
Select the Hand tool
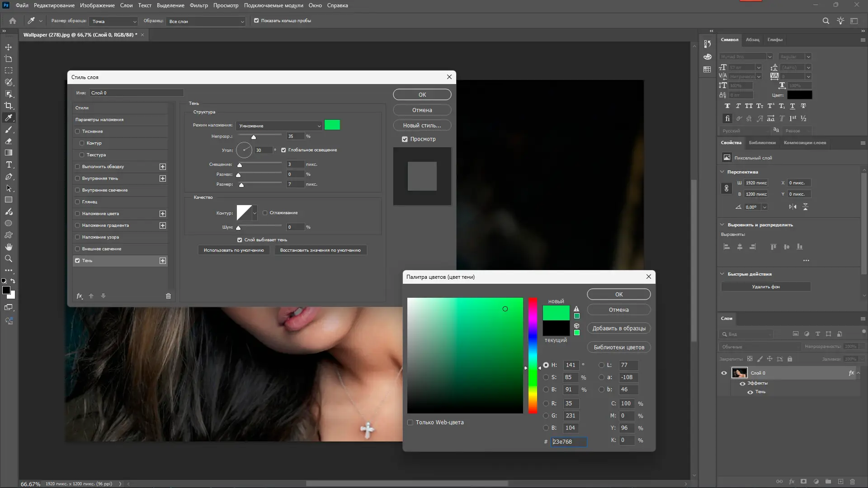[9, 247]
